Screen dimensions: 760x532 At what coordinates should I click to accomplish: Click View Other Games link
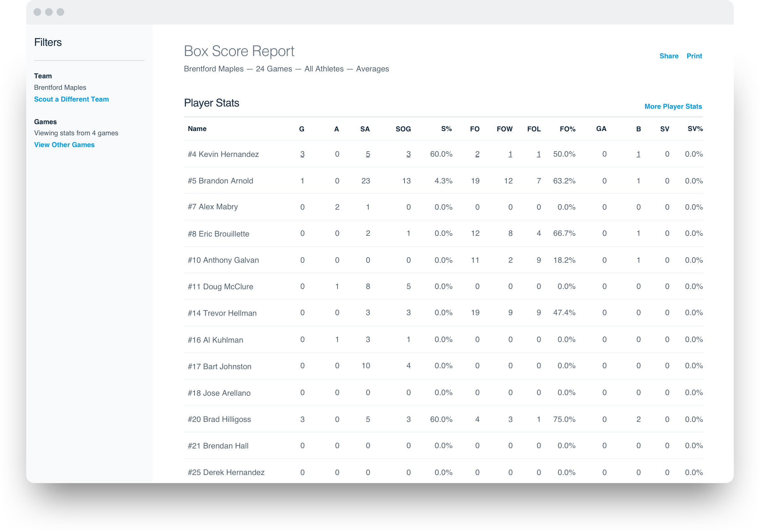[64, 145]
